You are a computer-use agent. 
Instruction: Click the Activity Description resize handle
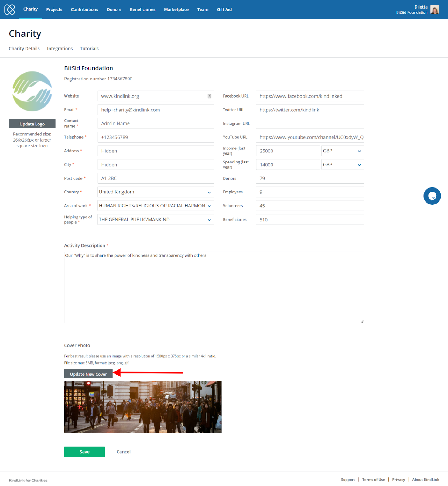tap(362, 321)
